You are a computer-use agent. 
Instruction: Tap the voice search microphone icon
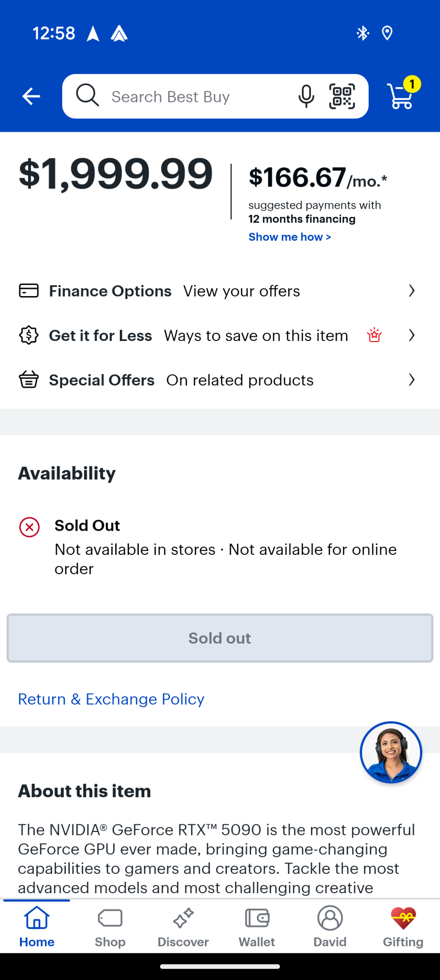point(306,96)
